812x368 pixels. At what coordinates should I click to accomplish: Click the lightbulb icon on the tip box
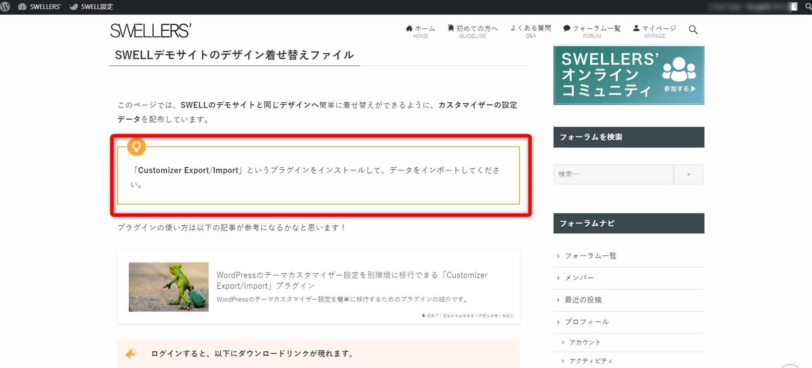[x=136, y=146]
